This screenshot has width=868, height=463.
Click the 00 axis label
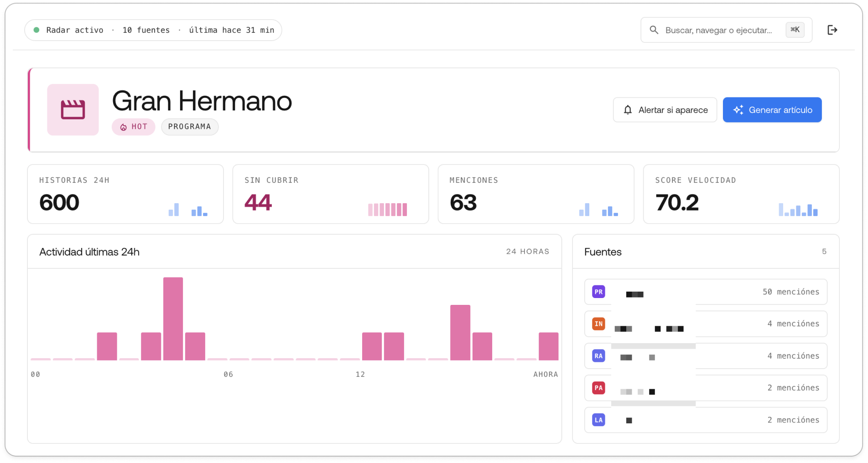(x=36, y=375)
